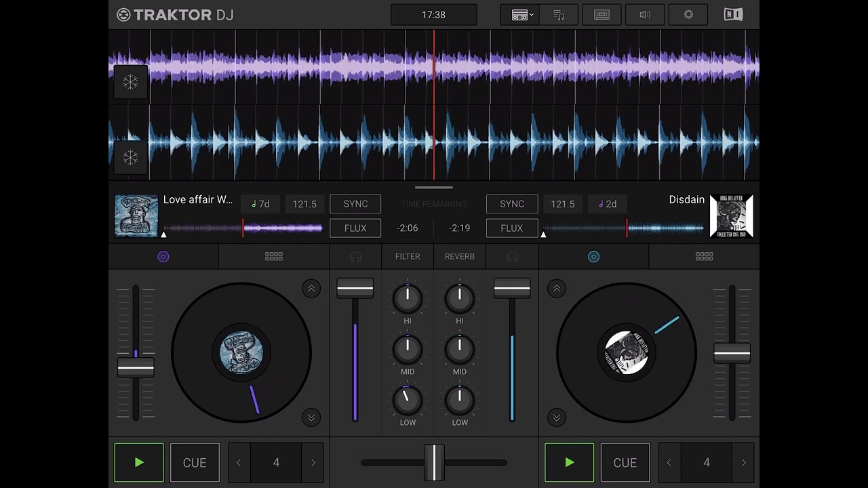Toggle FLUX on the Disdain deck
Viewport: 868px width, 488px height.
pos(512,228)
